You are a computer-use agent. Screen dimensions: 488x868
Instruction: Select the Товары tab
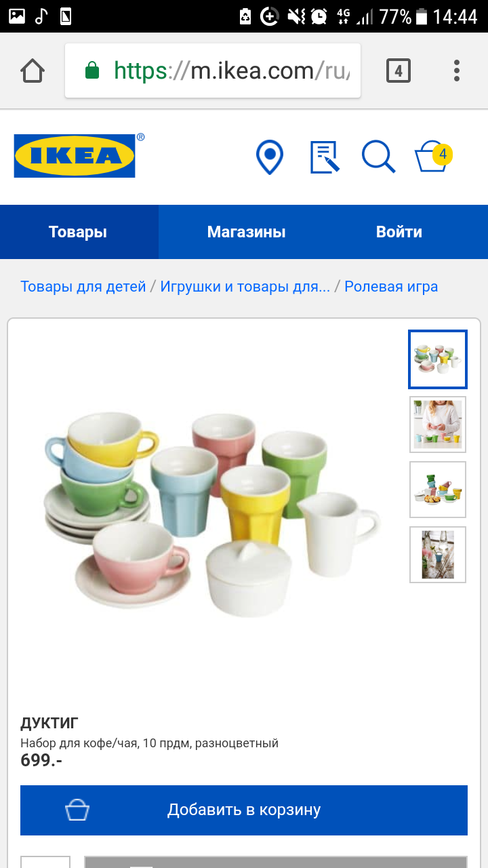point(79,232)
